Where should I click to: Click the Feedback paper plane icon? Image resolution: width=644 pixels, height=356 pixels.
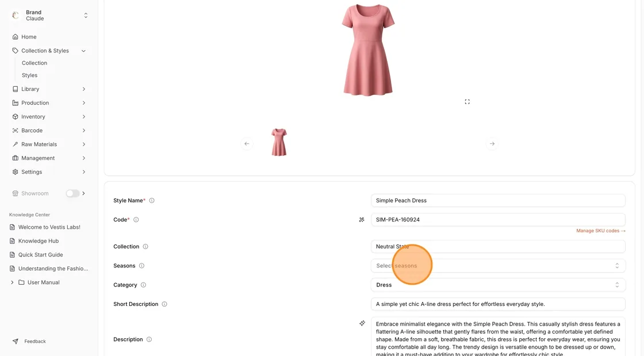[15, 342]
